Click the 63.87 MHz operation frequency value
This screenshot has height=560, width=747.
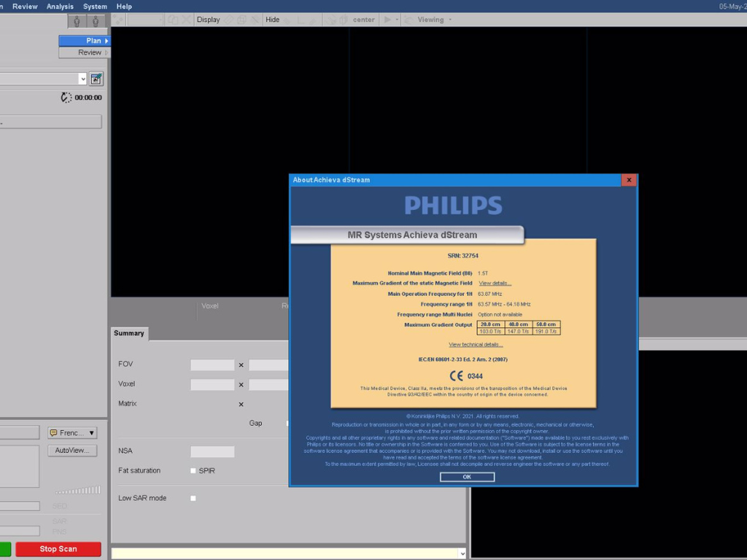tap(489, 294)
